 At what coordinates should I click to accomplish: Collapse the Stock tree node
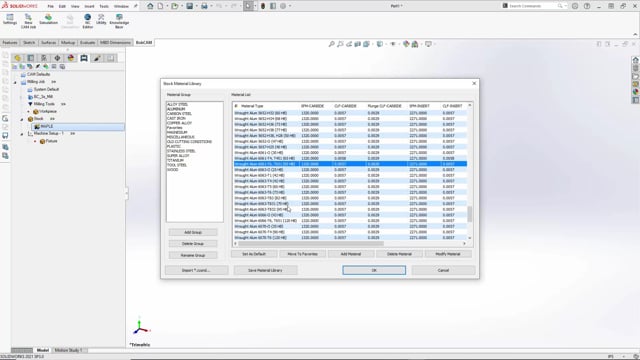click(x=22, y=119)
